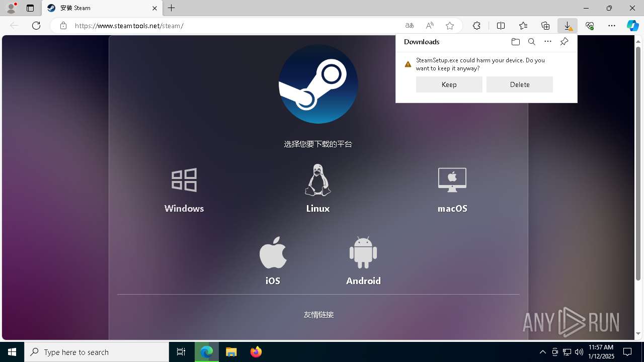This screenshot has height=362, width=644.
Task: Click the macOS text label
Action: click(452, 208)
